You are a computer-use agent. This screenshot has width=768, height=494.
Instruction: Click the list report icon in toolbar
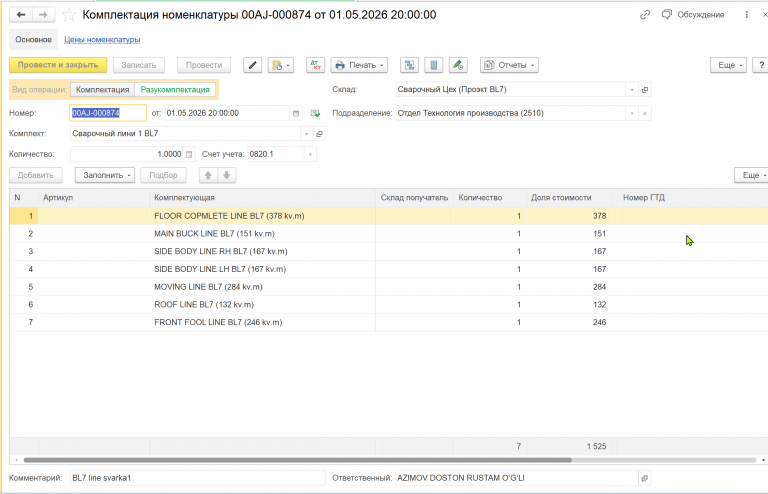433,65
